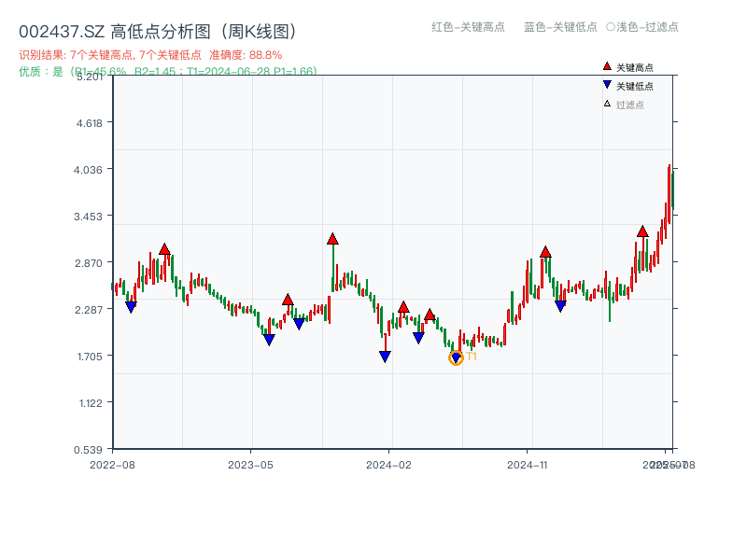747x560 pixels.
Task: Click the red high marker just after 2023-05
Action: 288,300
